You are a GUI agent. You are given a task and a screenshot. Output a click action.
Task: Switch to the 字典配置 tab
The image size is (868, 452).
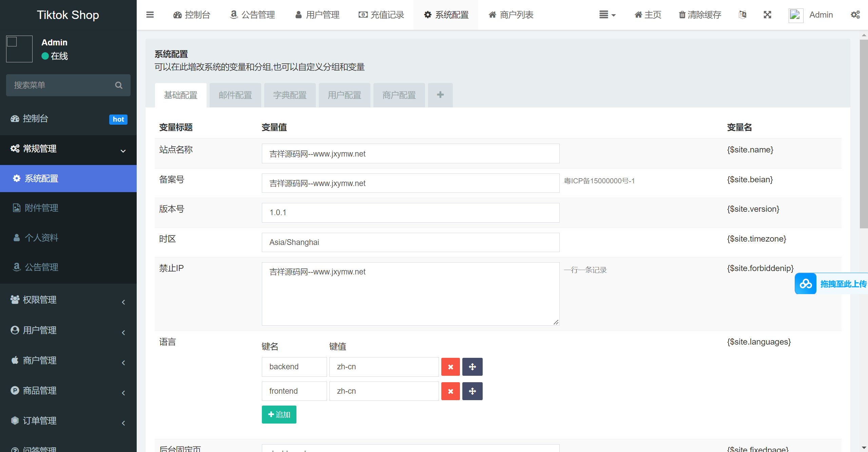[290, 95]
